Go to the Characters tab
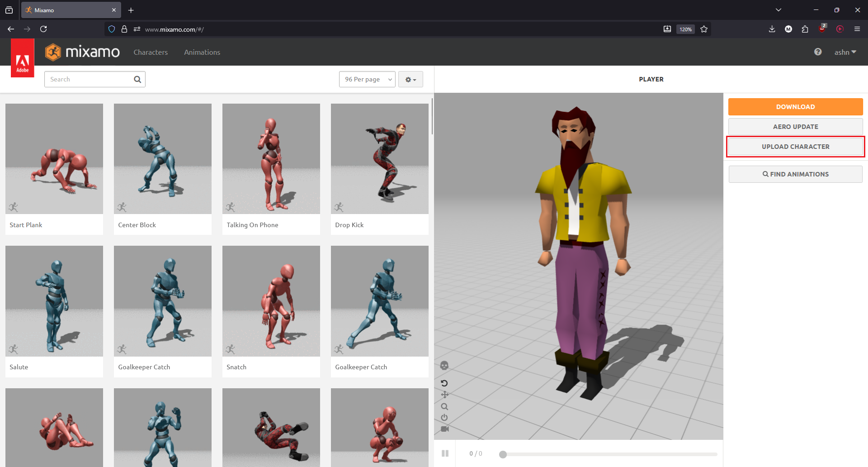 pyautogui.click(x=151, y=52)
